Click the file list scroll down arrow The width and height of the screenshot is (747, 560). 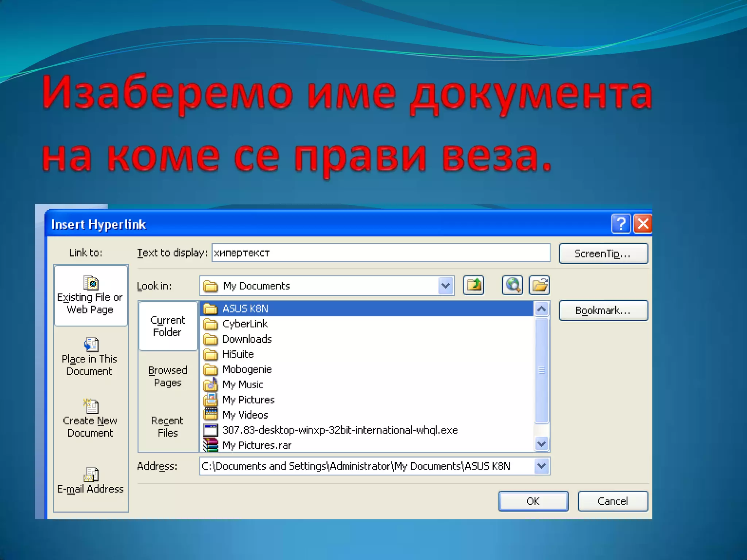coord(542,444)
